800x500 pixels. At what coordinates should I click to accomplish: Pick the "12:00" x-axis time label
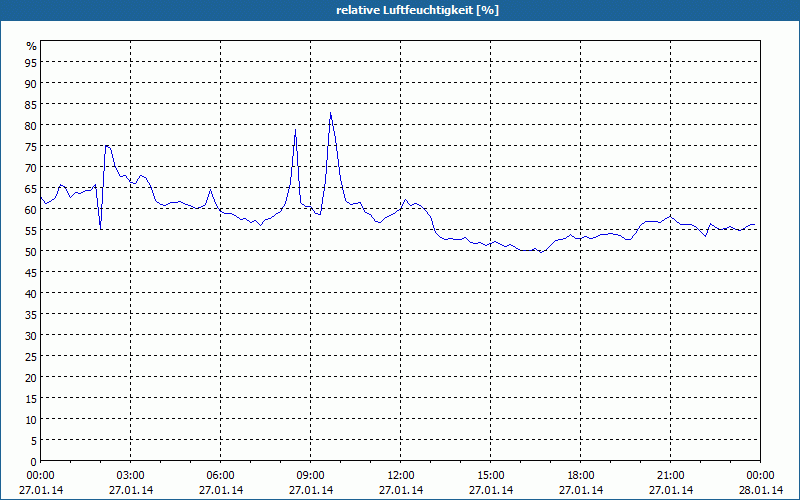[401, 476]
